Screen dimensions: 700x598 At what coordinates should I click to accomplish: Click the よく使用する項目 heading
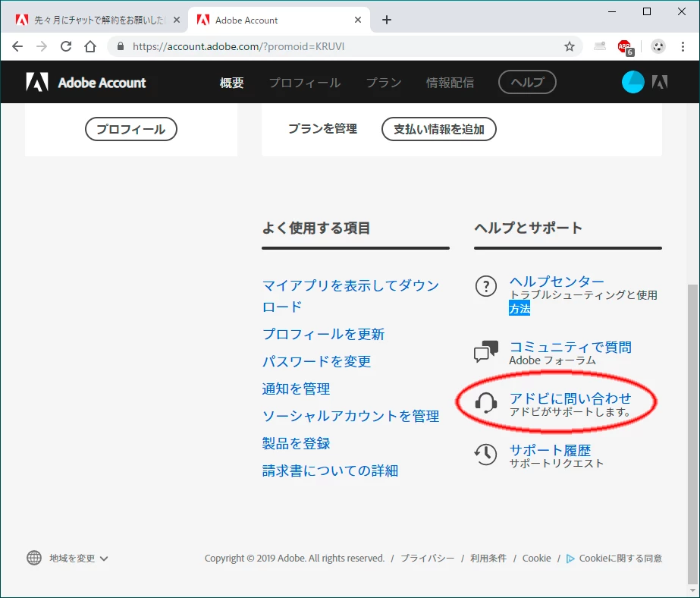click(x=316, y=228)
